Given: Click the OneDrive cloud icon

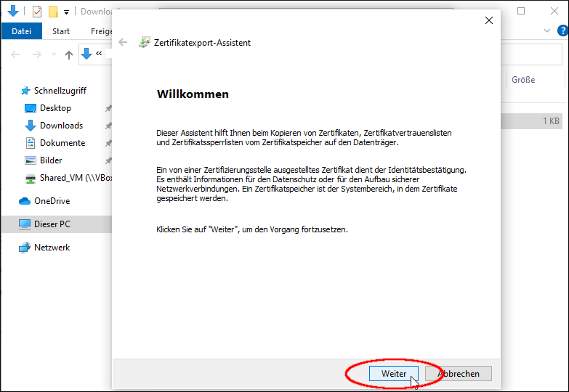Looking at the screenshot, I should (x=24, y=201).
